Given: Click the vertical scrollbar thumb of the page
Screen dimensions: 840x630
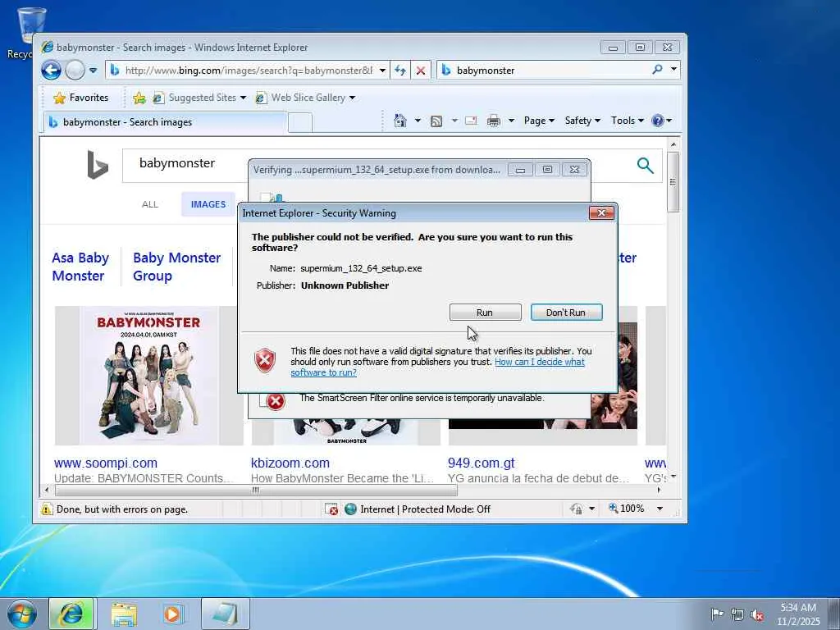Looking at the screenshot, I should point(673,182).
